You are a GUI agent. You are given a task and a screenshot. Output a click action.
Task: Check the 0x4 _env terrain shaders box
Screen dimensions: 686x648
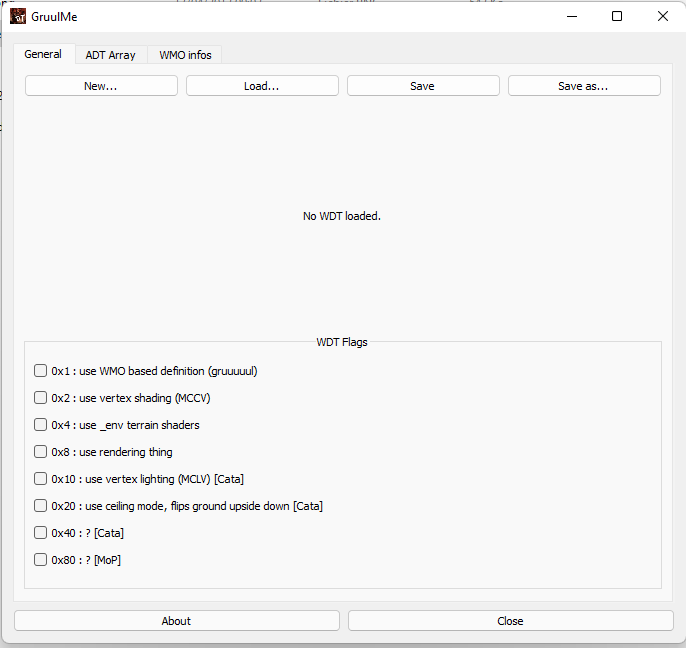[41, 425]
